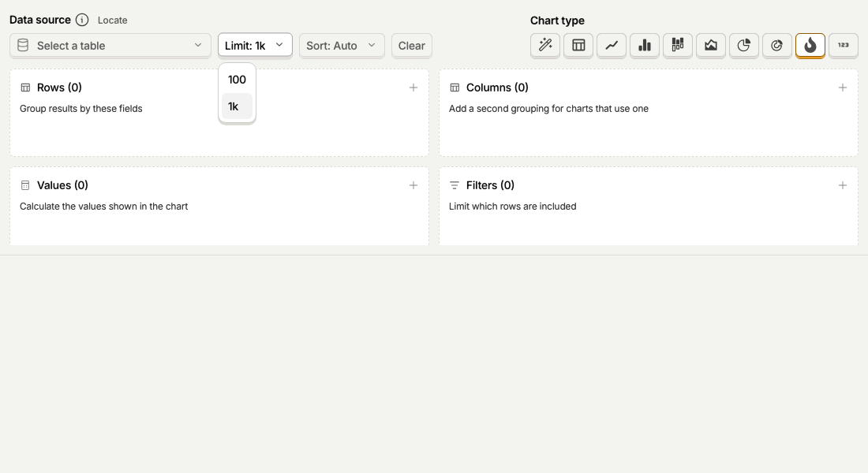
Task: Open the Sort: Auto dropdown
Action: [342, 46]
